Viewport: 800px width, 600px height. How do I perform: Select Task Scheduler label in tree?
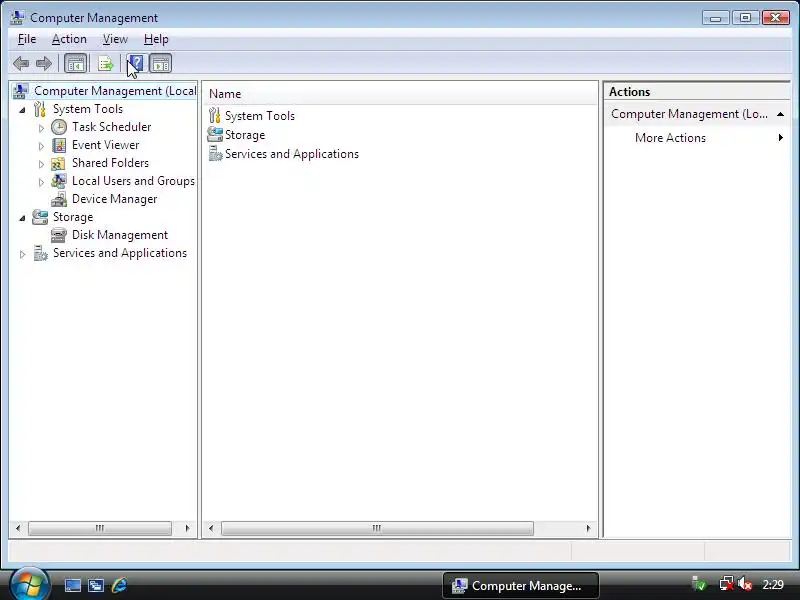[x=111, y=127]
